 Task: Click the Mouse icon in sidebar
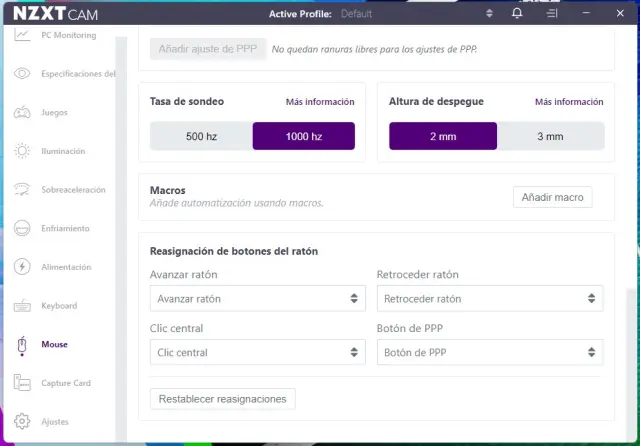click(x=22, y=345)
